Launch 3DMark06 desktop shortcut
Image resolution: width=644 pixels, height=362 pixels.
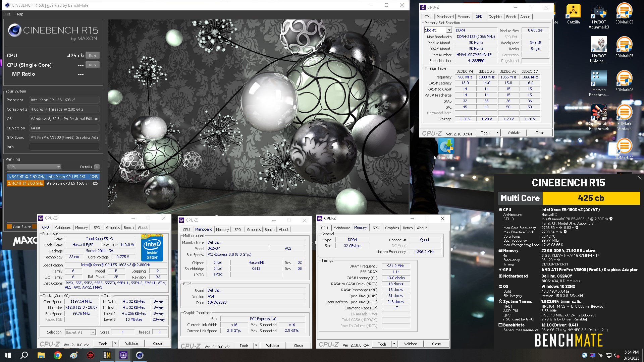(x=624, y=82)
